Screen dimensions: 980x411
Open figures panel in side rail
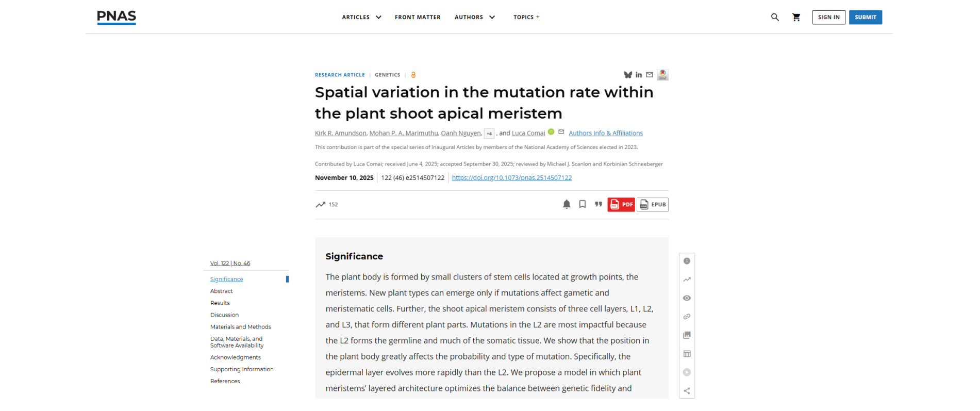[687, 335]
